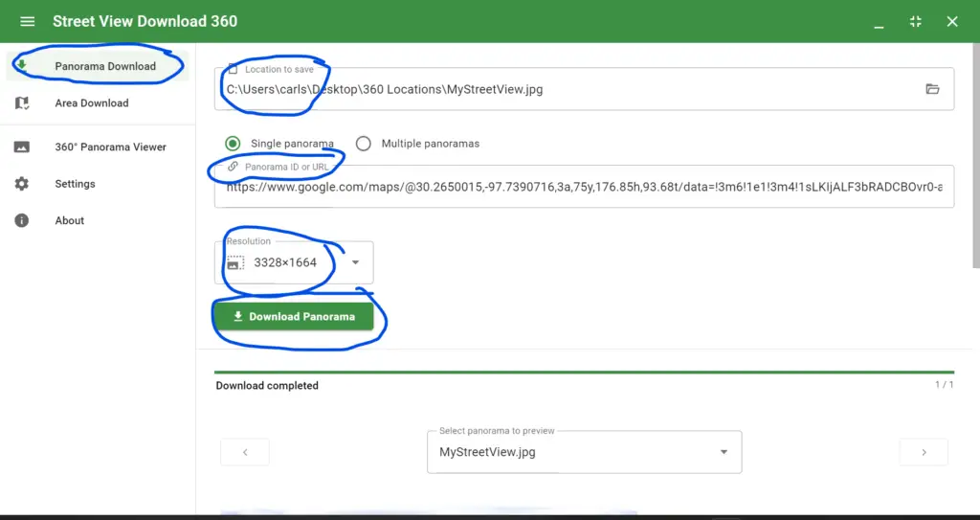Image resolution: width=980 pixels, height=520 pixels.
Task: Open the 360° Panorama Viewer section
Action: coord(97,147)
